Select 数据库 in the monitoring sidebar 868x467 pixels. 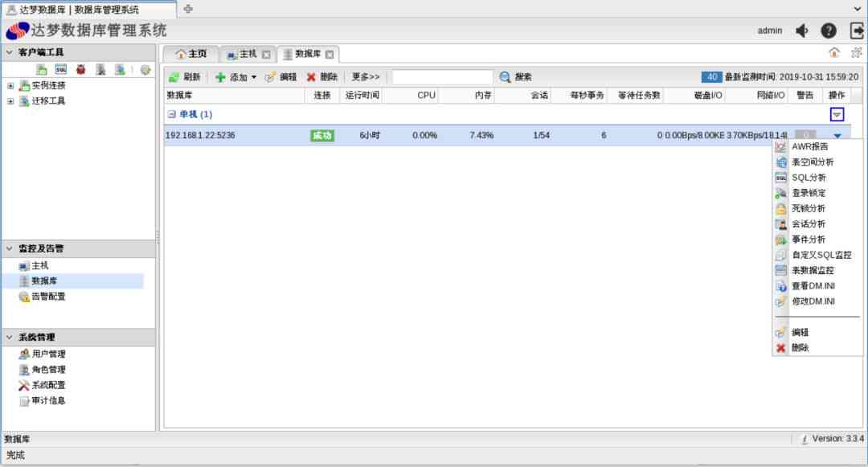(39, 281)
